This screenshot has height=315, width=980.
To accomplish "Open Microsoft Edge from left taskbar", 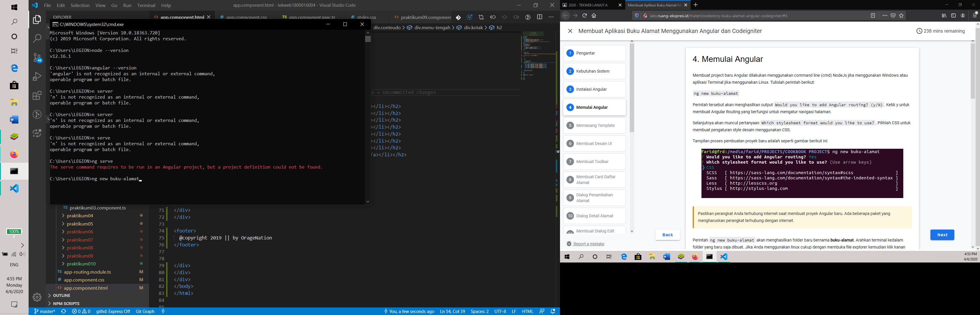I will point(14,68).
